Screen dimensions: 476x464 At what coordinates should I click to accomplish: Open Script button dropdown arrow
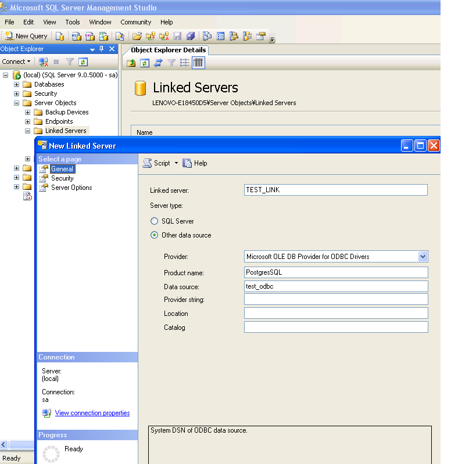click(x=176, y=163)
